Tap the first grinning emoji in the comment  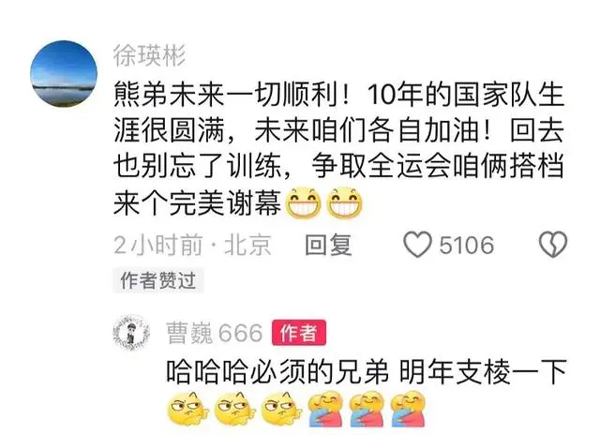pos(304,203)
